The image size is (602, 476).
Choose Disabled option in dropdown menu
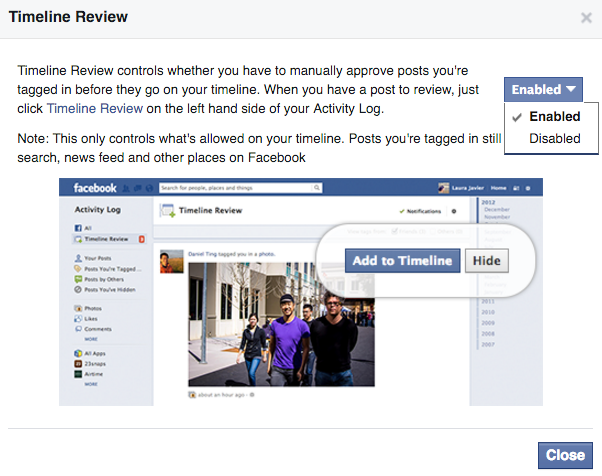pos(551,139)
